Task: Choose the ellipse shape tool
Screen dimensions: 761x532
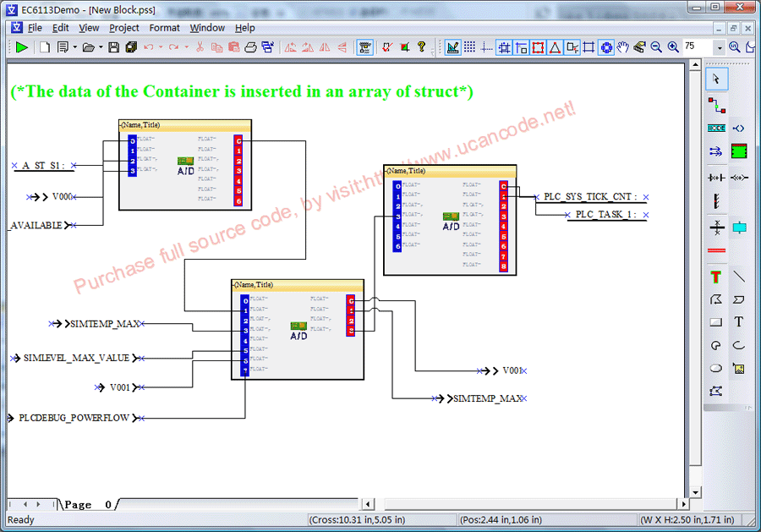Action: [716, 368]
